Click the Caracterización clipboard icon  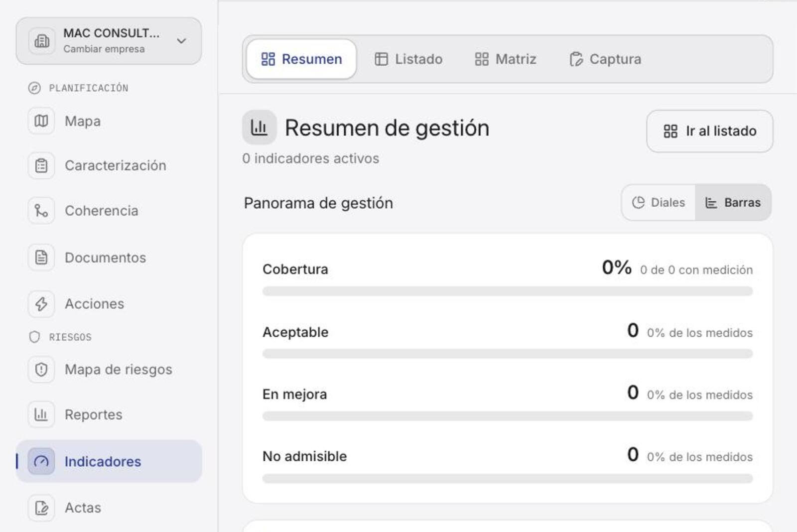pos(41,165)
